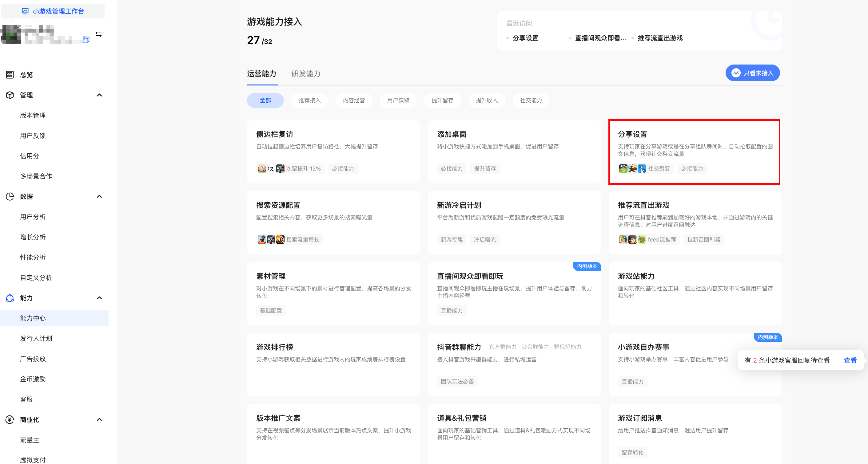
Task: Collapse the 管理 sidebar section
Action: click(99, 95)
